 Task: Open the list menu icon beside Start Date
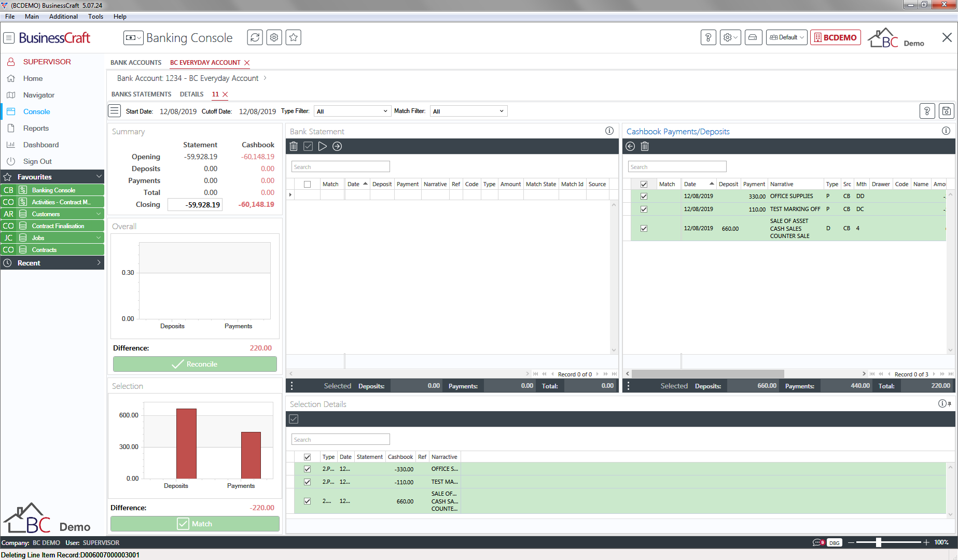click(x=115, y=111)
